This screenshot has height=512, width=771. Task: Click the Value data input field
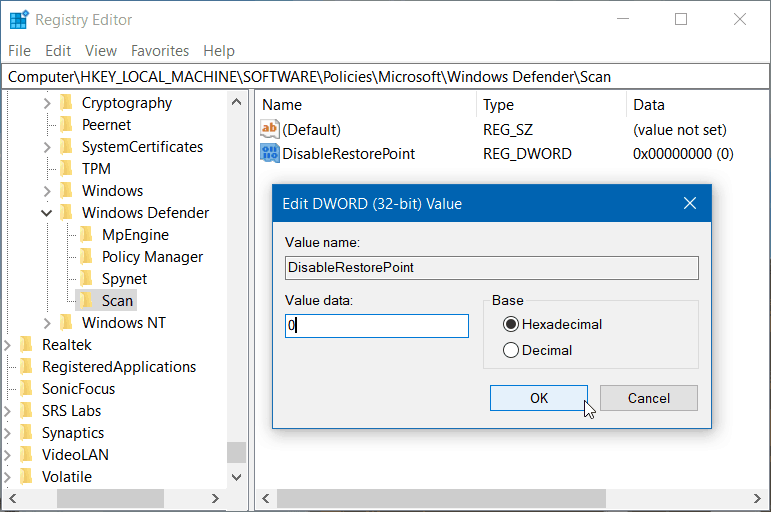[x=377, y=326]
